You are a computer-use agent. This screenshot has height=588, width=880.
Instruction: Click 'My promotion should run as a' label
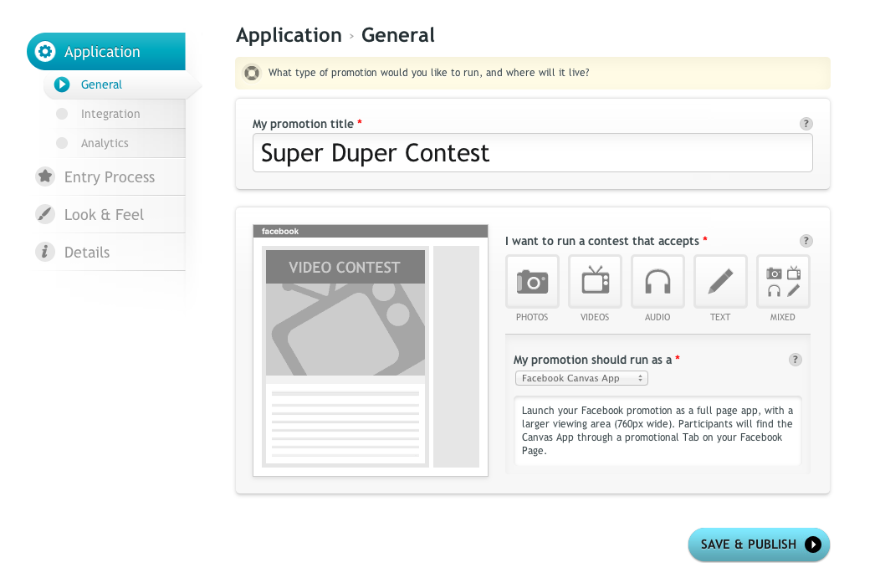click(x=592, y=360)
